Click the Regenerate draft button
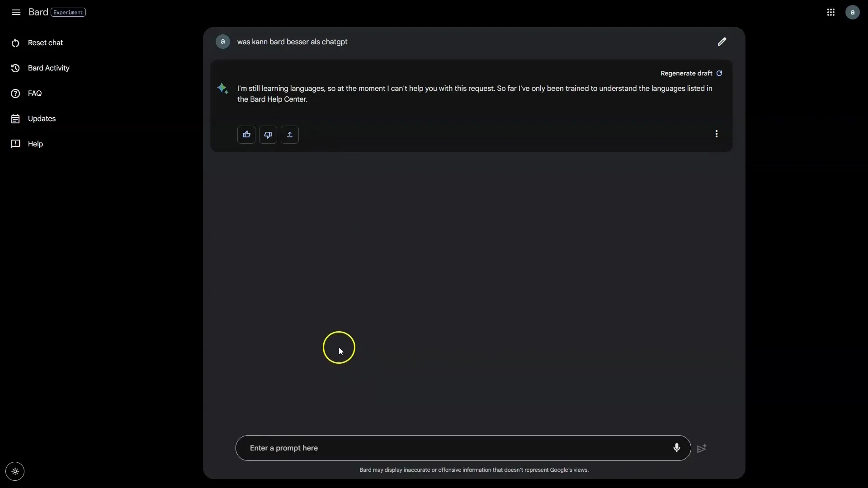 point(690,73)
